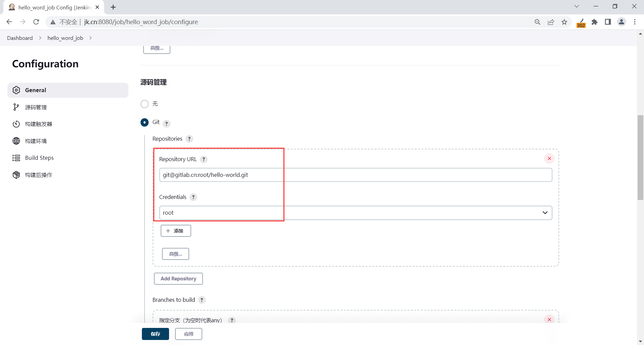644x345 pixels.
Task: Open the tab search dropdown arrow
Action: pos(577,6)
